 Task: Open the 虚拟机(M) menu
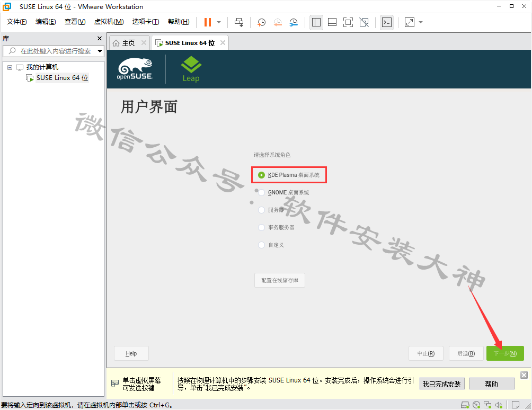pyautogui.click(x=109, y=22)
